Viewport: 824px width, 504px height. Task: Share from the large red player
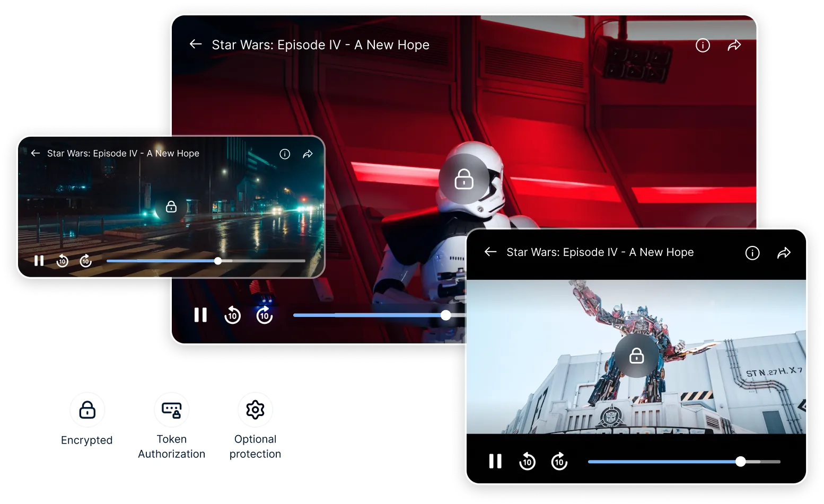[734, 46]
